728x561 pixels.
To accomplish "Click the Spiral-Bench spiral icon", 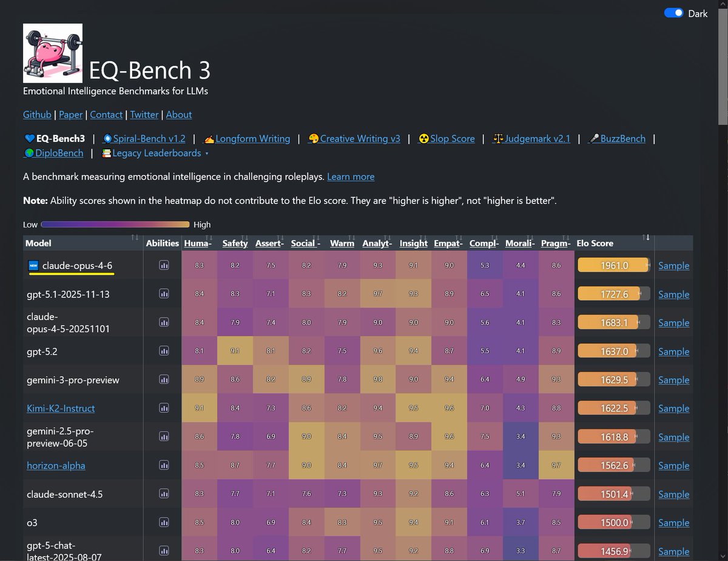I will tap(109, 138).
